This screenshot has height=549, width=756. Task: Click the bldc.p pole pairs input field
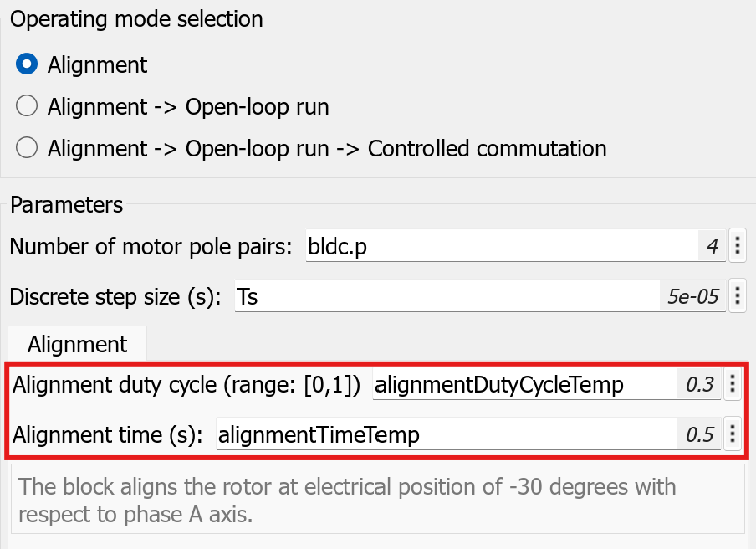502,247
